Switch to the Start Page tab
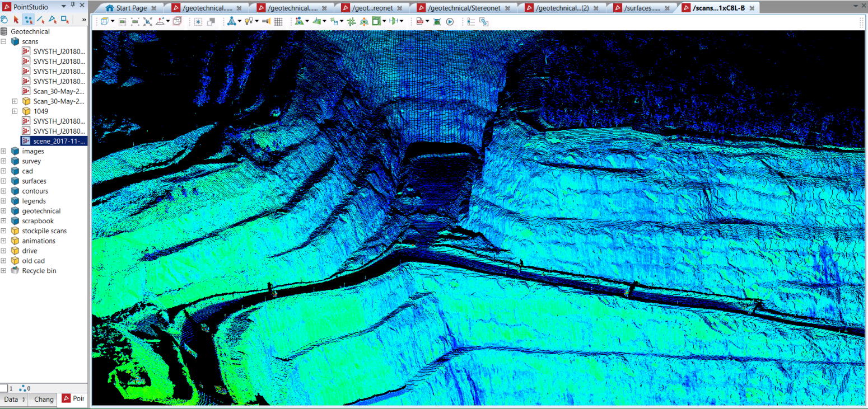Screen dimensions: 868x409 (x=131, y=8)
